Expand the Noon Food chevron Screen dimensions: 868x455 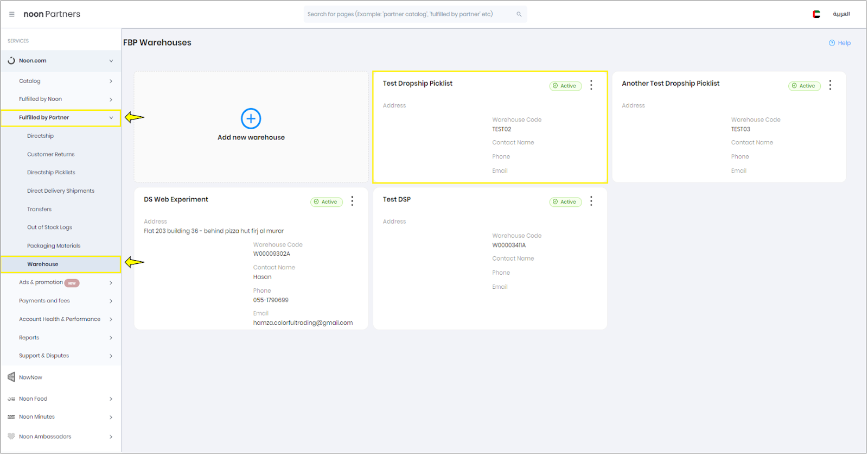[x=111, y=399]
